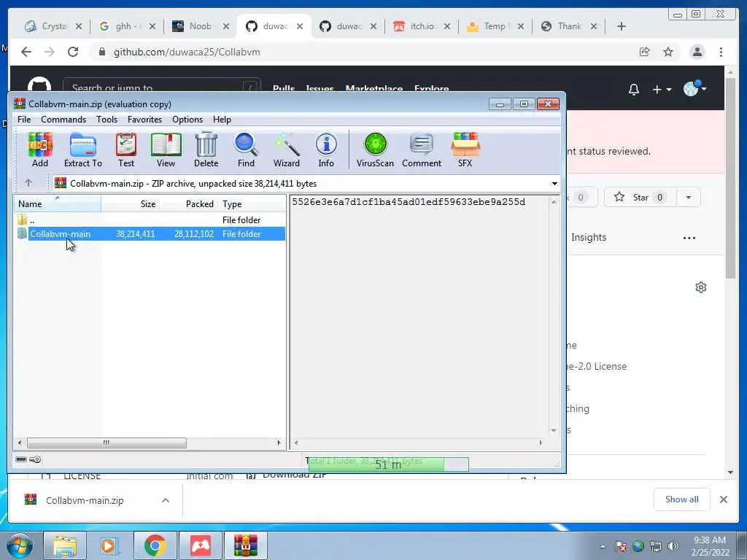Sort by the Type column header
This screenshot has width=747, height=560.
[252, 204]
